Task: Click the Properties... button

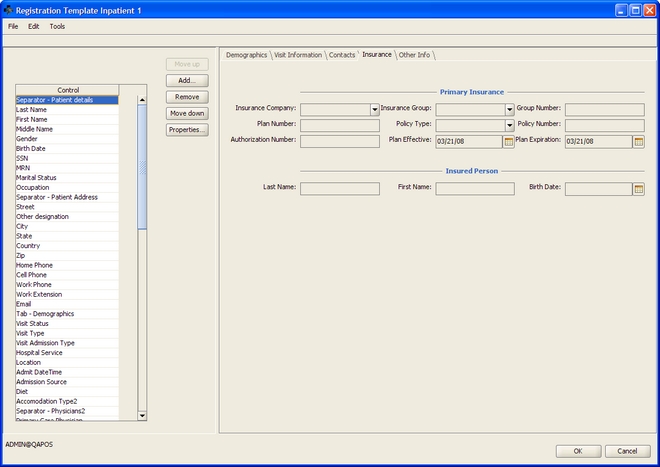Action: click(186, 130)
